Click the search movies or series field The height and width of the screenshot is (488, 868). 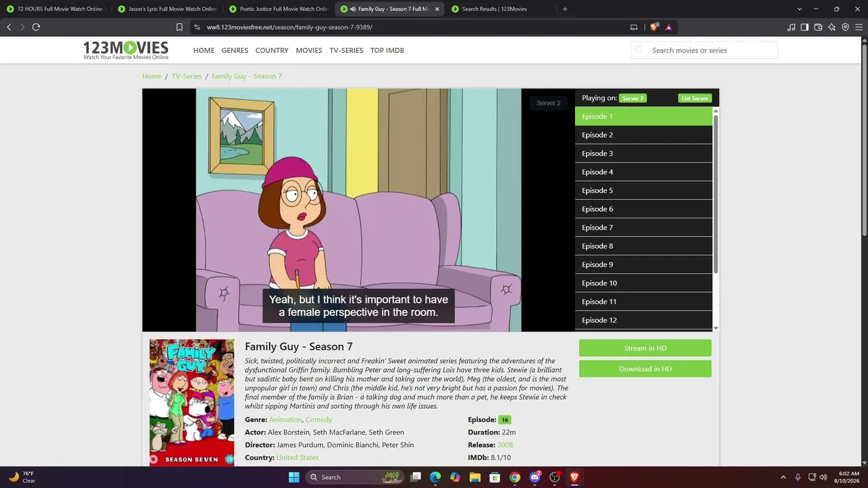tap(704, 50)
